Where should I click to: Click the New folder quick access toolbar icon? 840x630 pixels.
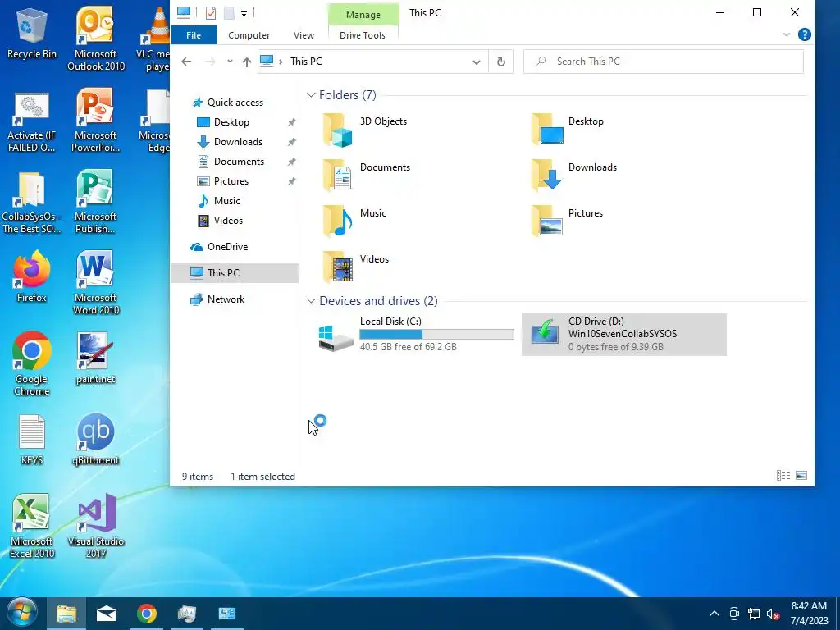[x=229, y=13]
